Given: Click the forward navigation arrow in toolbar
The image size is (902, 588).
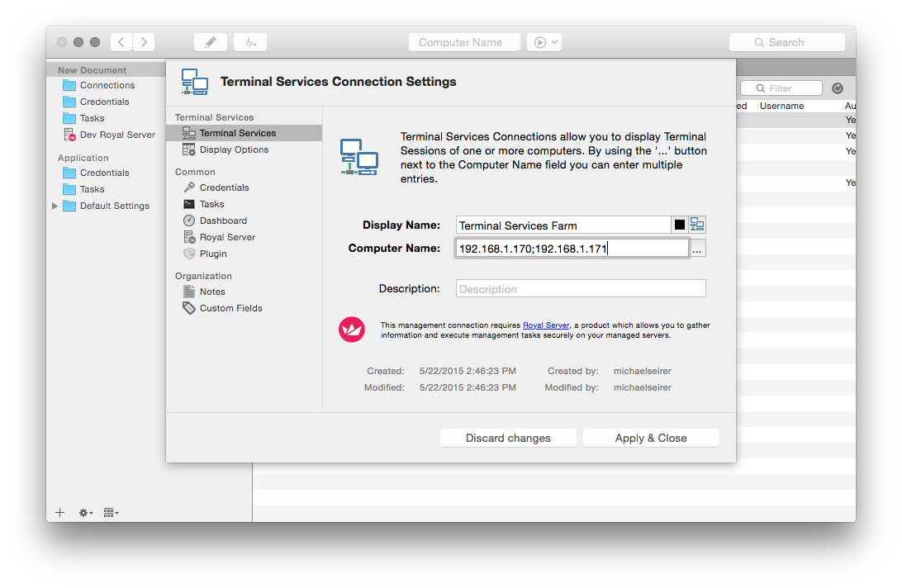Looking at the screenshot, I should [x=144, y=42].
